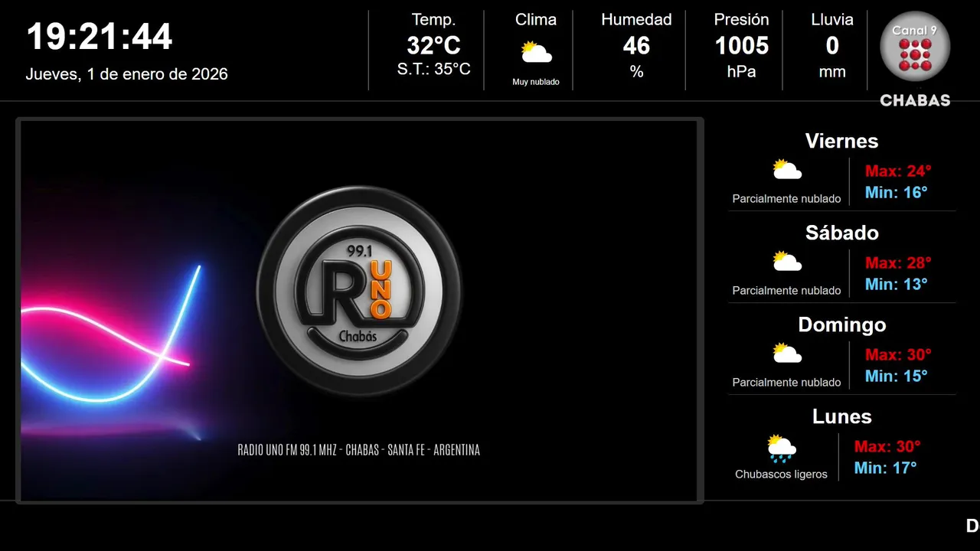Click the Lluvia 0 value
Screen dimensions: 980x551
point(832,46)
